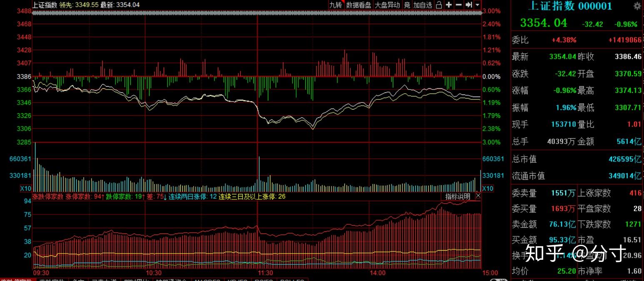Open the toolbar dropdown triangle
The width and height of the screenshot is (644, 281).
(477, 5)
